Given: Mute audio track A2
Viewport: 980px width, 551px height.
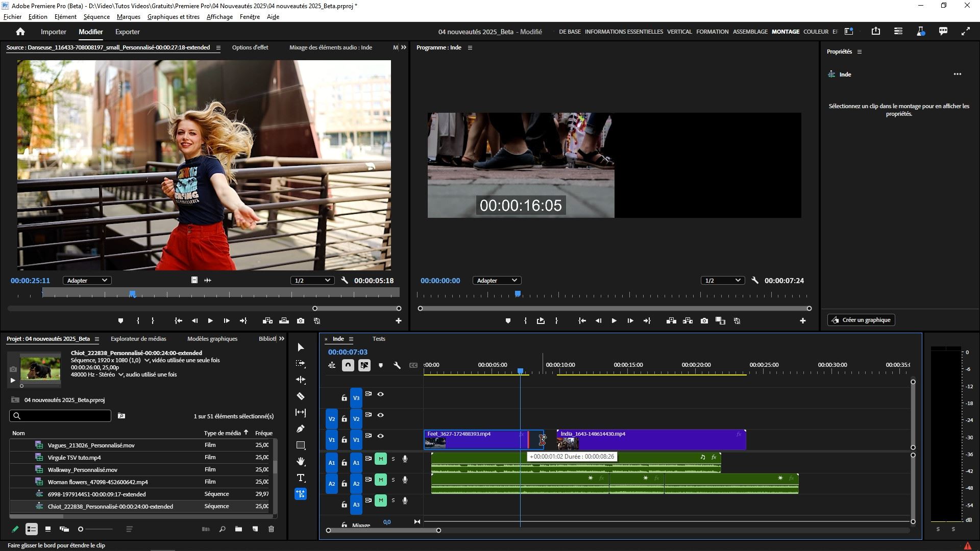Looking at the screenshot, I should point(381,480).
